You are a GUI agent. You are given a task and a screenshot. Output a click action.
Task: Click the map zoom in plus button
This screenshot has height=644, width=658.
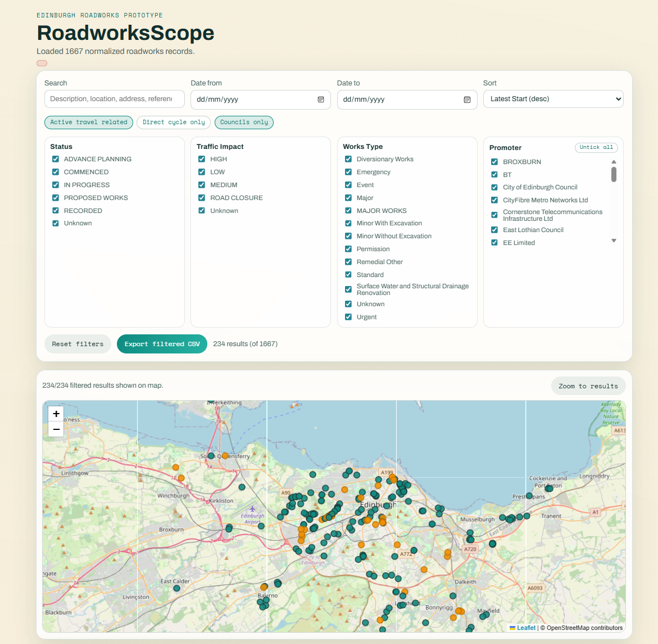[56, 414]
